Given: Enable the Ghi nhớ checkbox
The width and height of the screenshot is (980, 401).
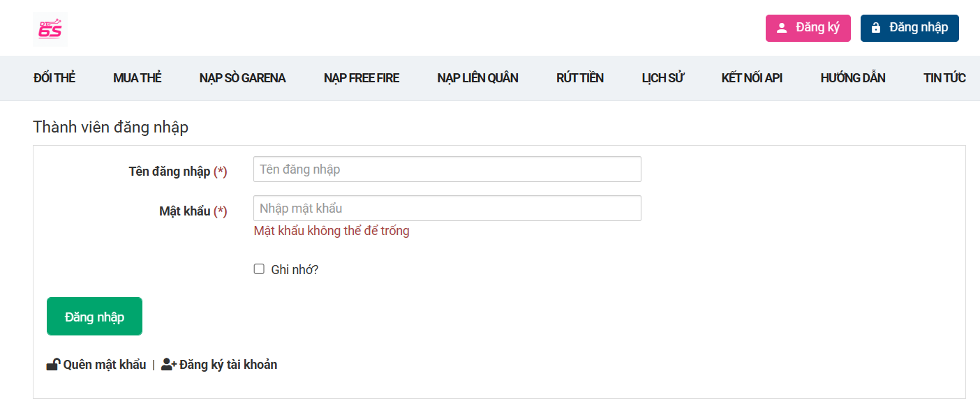Looking at the screenshot, I should tap(259, 269).
